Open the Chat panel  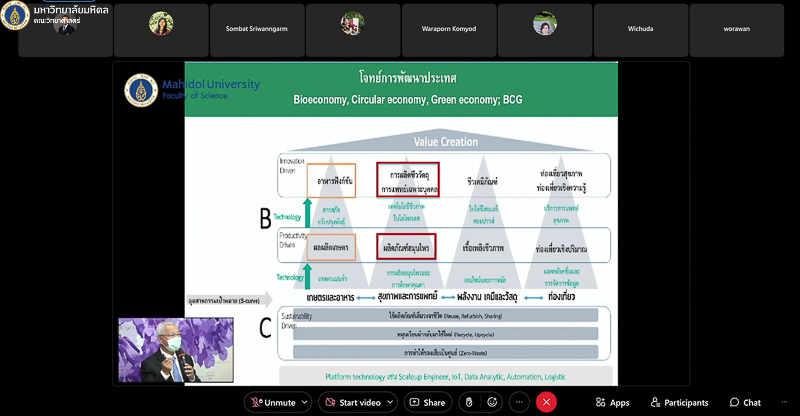(745, 402)
